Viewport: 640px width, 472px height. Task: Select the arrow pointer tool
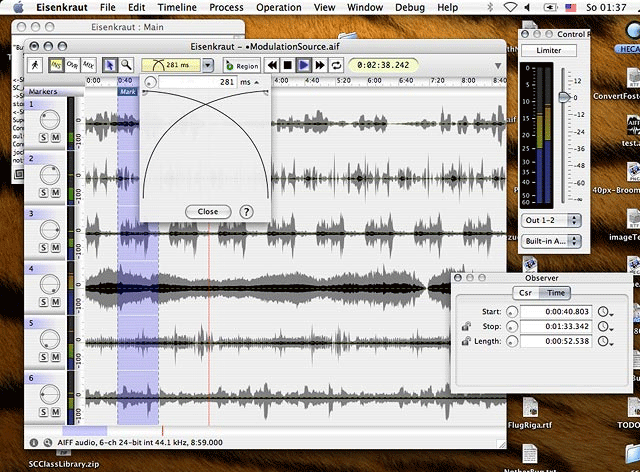[x=110, y=65]
